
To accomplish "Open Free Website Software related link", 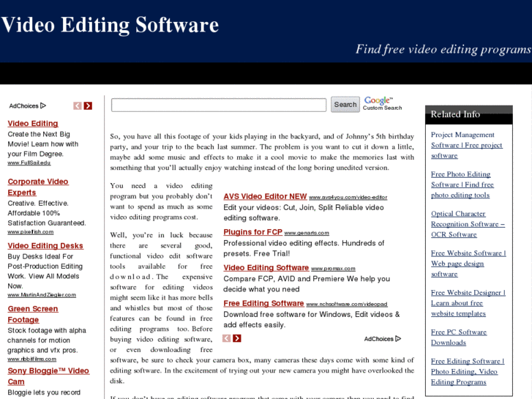I will coord(468,263).
